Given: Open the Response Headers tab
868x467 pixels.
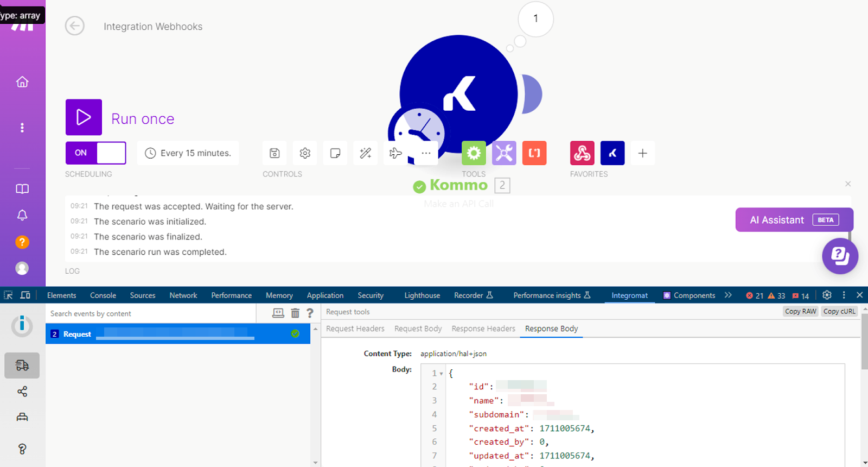Looking at the screenshot, I should (483, 329).
